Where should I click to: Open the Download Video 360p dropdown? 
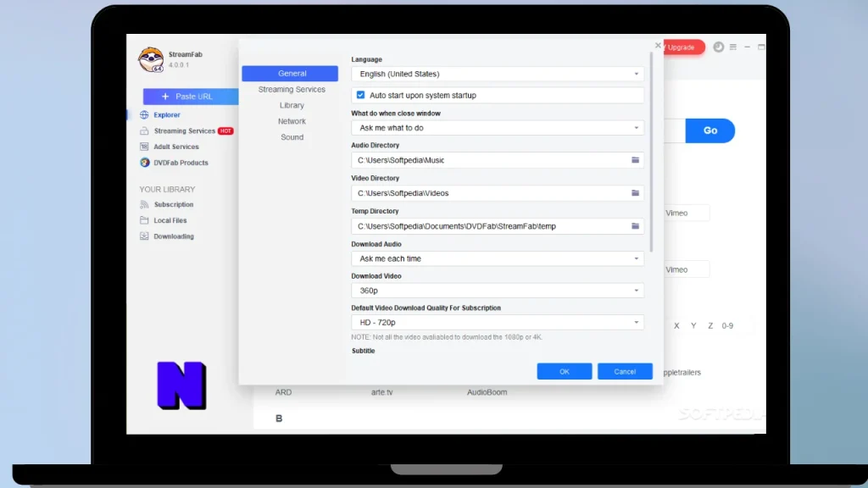(497, 291)
